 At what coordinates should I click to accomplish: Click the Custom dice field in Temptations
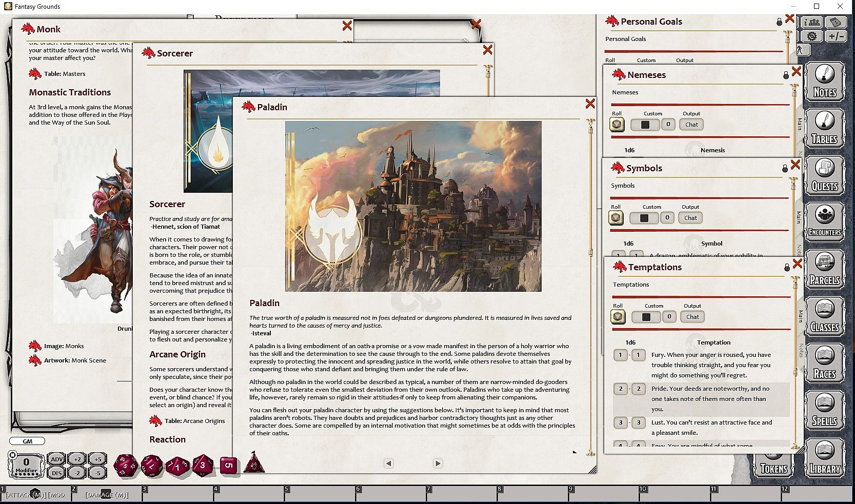coord(646,317)
